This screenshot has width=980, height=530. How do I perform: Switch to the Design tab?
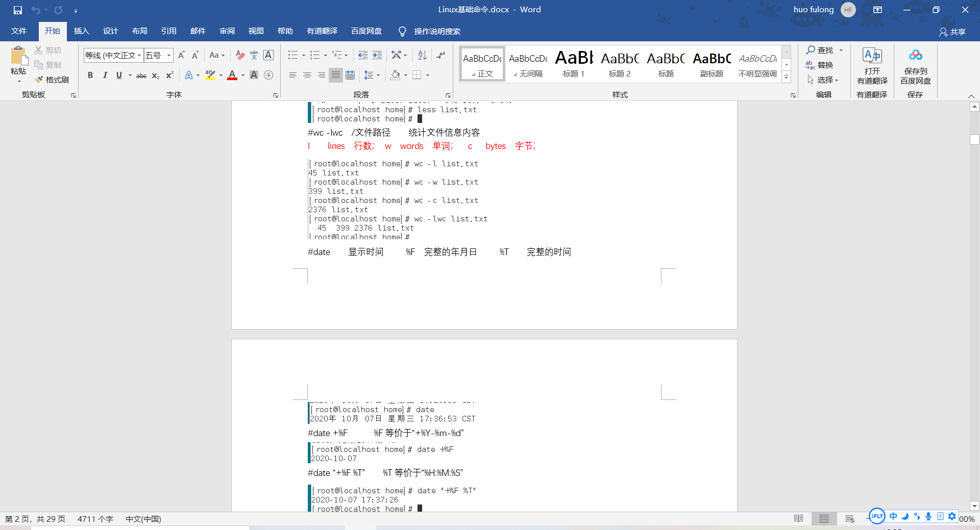tap(110, 31)
